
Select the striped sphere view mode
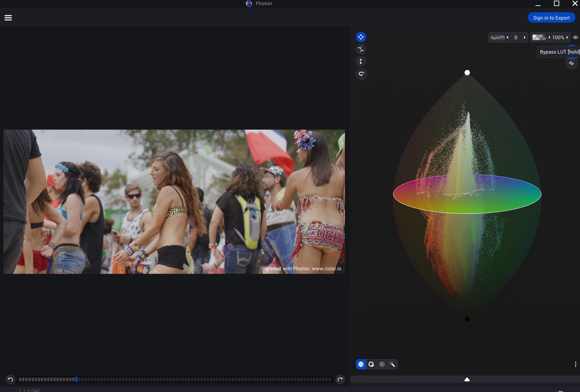click(361, 364)
